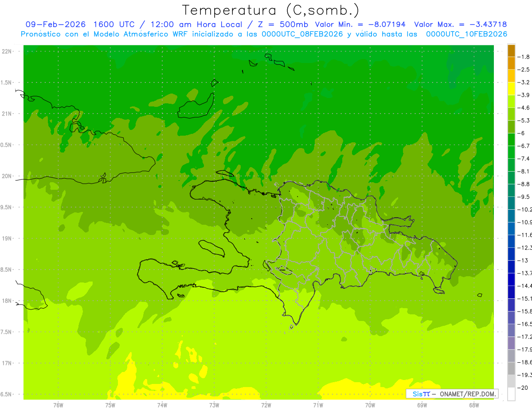Click the 71W longitude axis label
Viewport: 532px width, 411px height.
[318, 405]
